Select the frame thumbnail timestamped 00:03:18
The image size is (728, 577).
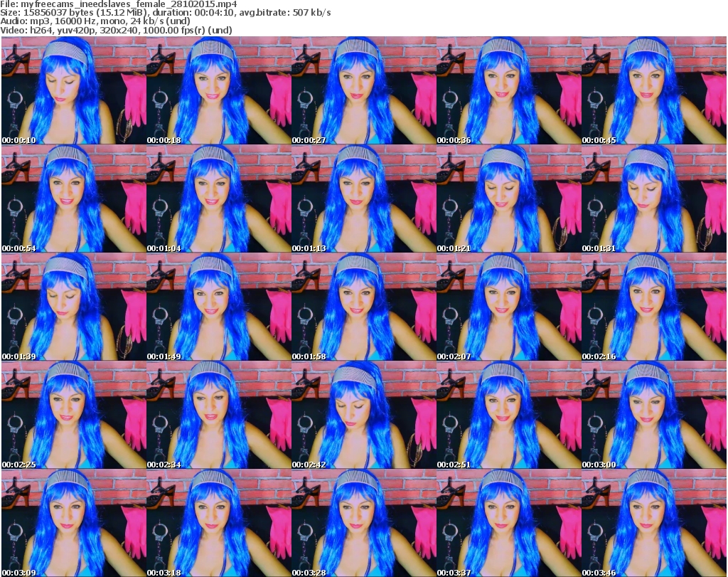(x=219, y=523)
